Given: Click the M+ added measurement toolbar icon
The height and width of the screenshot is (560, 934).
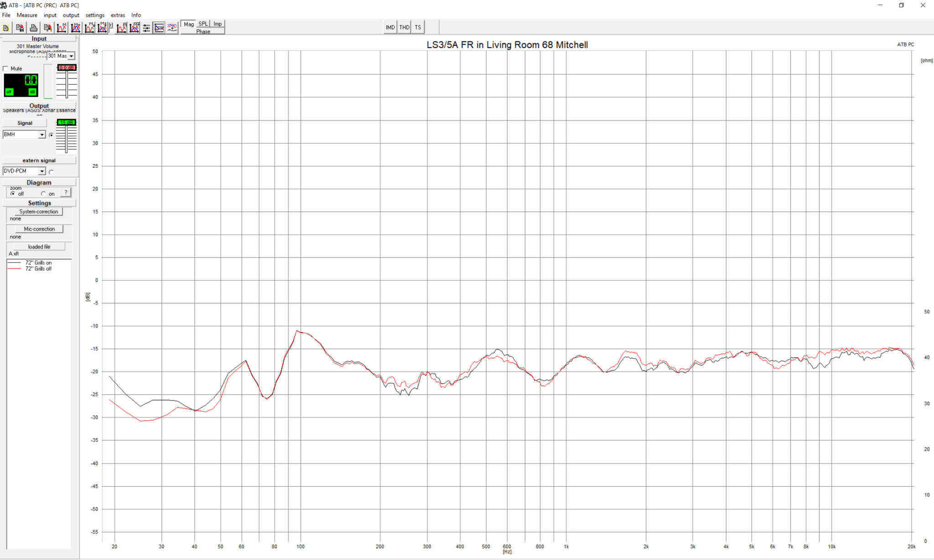Looking at the screenshot, I should [76, 28].
